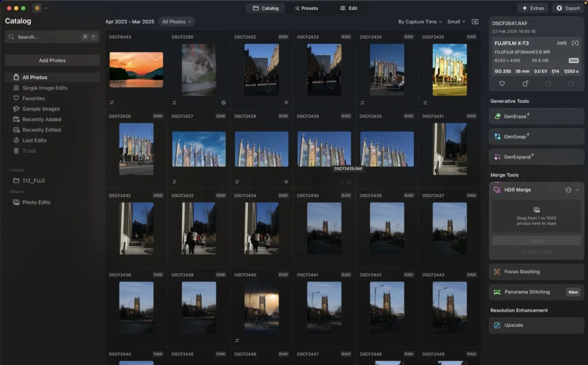The width and height of the screenshot is (588, 365).
Task: Open the GenExpand generative tool
Action: coord(536,156)
